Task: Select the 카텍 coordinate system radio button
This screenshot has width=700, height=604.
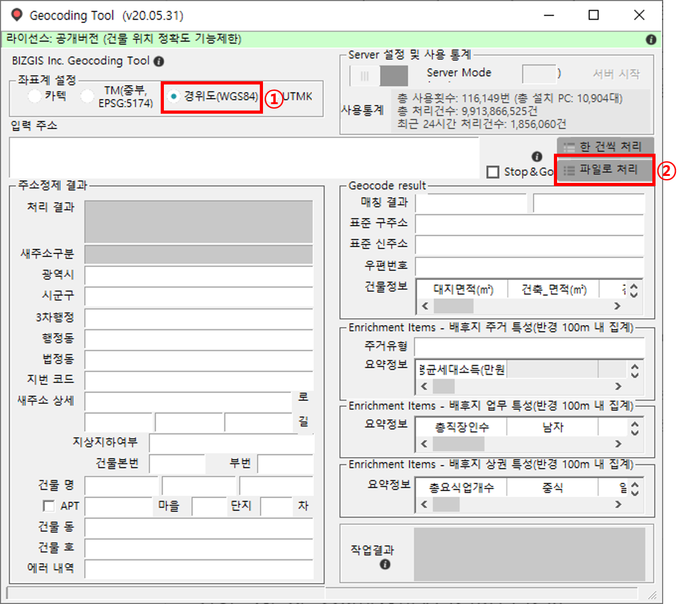Action: (34, 97)
